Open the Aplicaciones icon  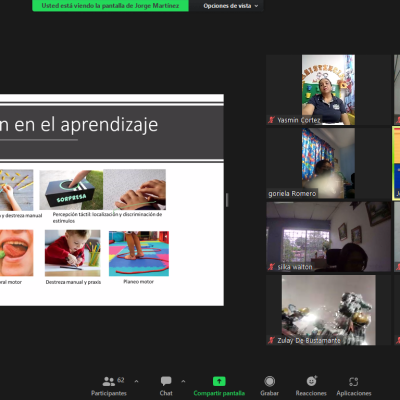point(354,381)
